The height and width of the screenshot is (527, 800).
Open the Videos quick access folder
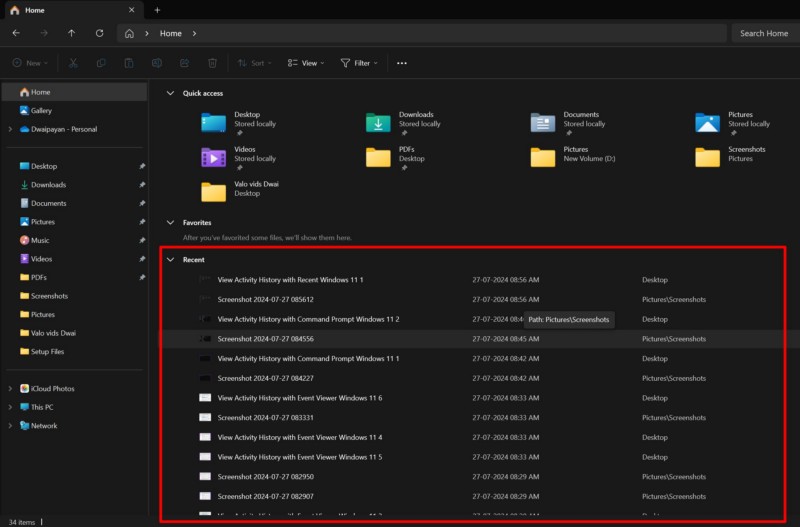point(213,157)
